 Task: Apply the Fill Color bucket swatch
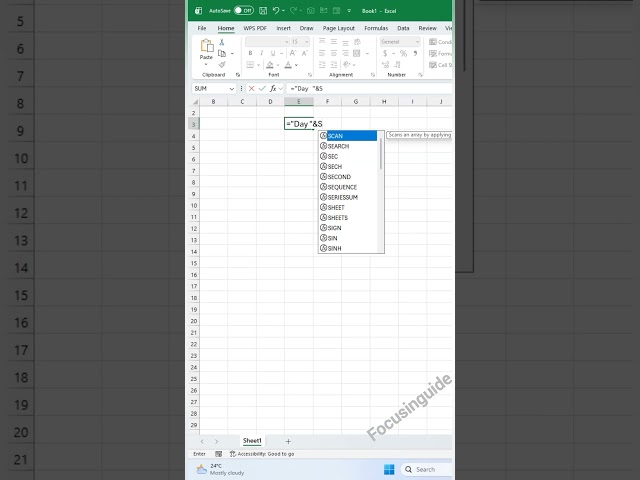[270, 65]
